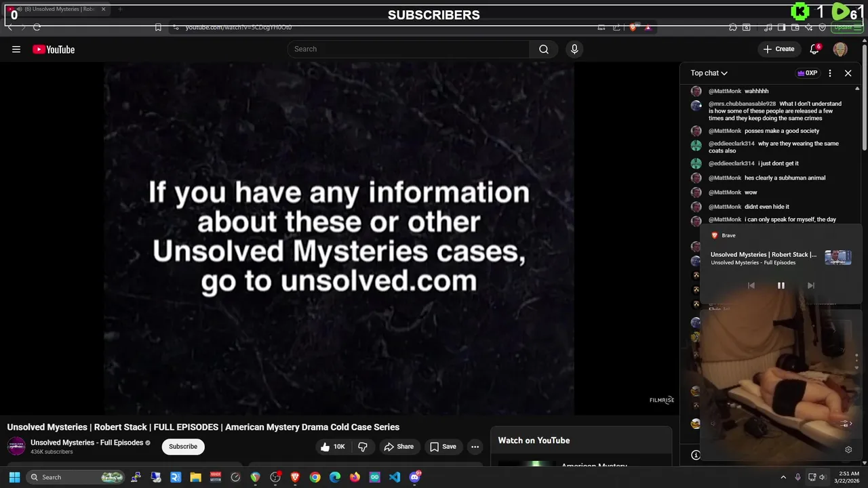Click first @eddieeclark314 'same coats' message
The image size is (868, 488).
[774, 147]
